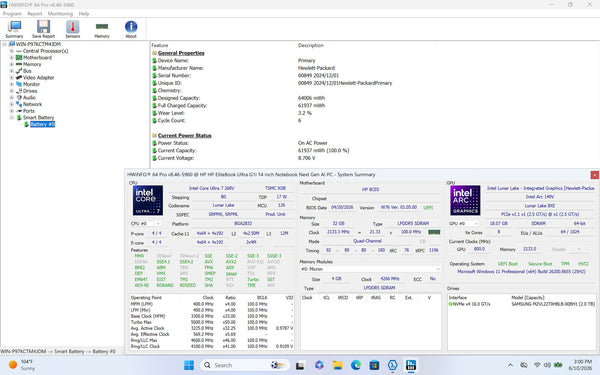Open the Monitoring menu
The height and width of the screenshot is (375, 600).
point(60,14)
